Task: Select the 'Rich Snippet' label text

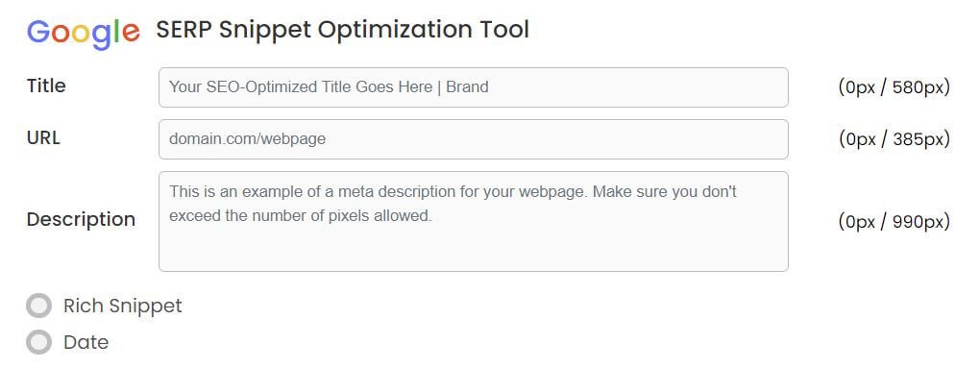Action: [x=123, y=306]
